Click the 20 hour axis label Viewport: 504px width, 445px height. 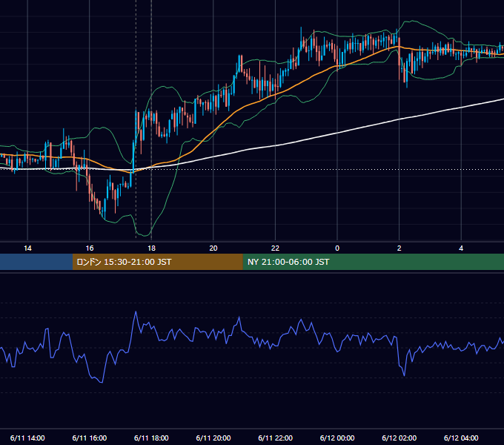click(x=213, y=248)
